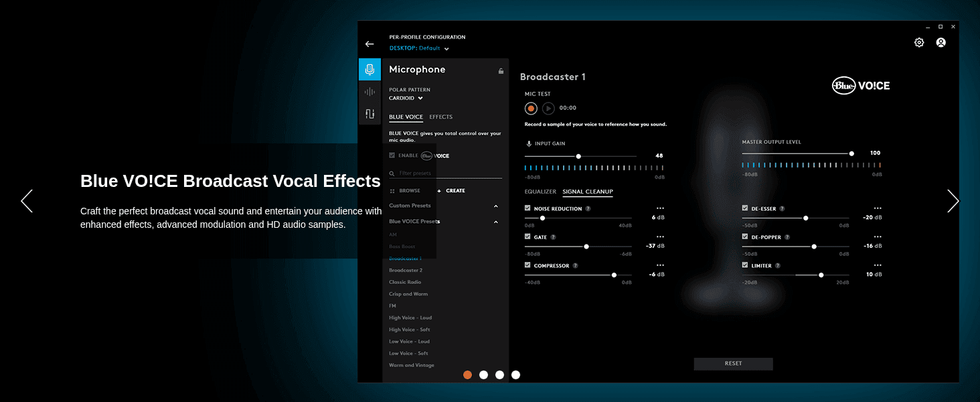This screenshot has width=980, height=402.
Task: Click the Noise Reduction slider handle
Action: pos(542,218)
